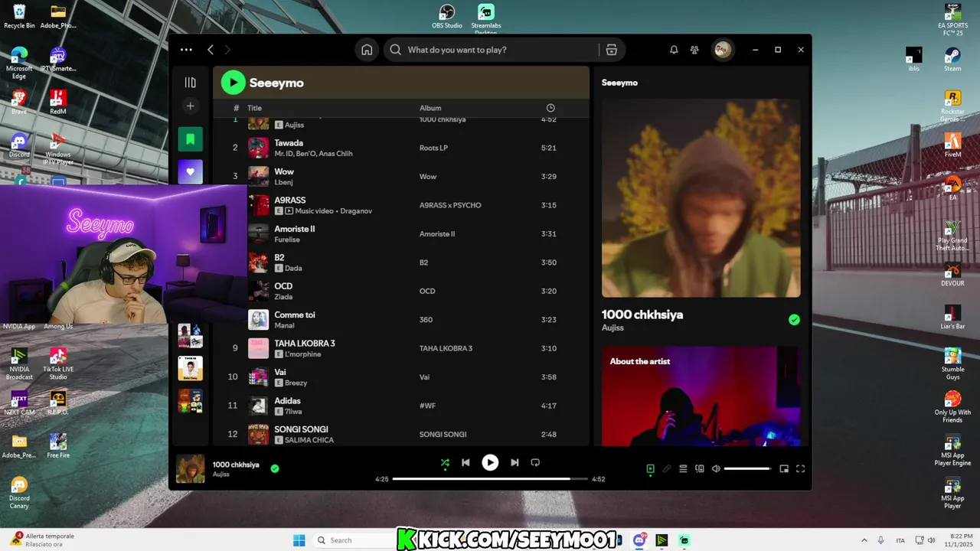Select the Wow track by Lbenj
Image resolution: width=980 pixels, height=551 pixels.
click(x=401, y=176)
